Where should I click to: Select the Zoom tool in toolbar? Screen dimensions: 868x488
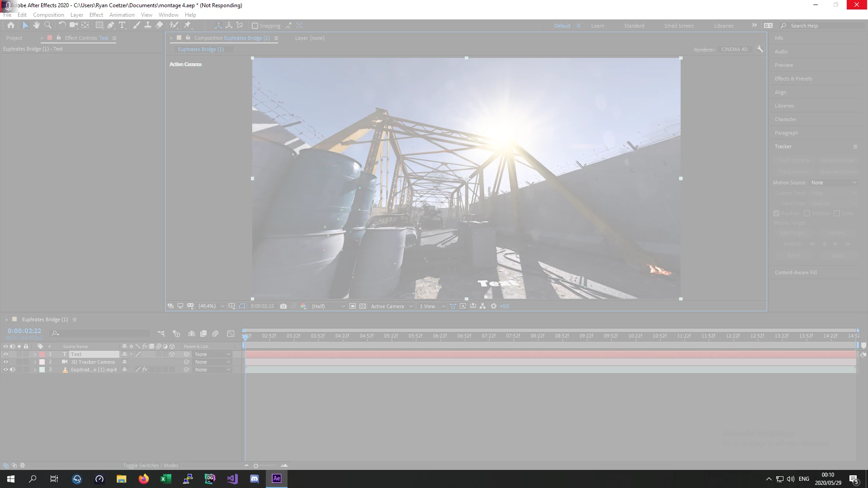48,25
